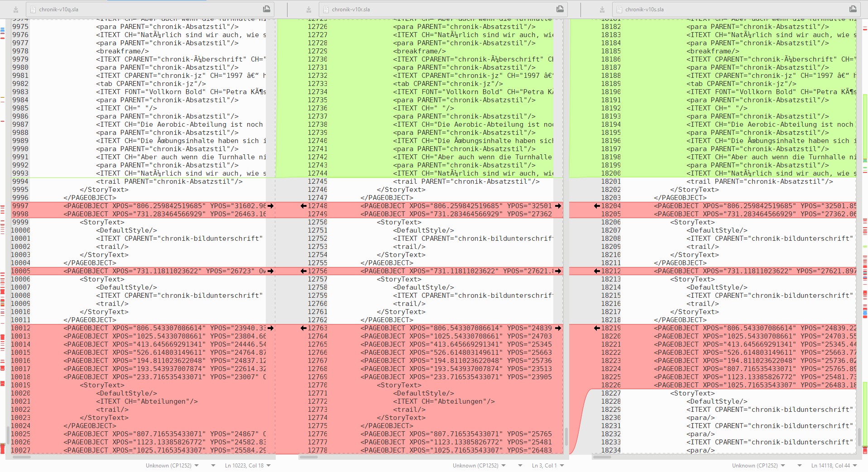The width and height of the screenshot is (868, 472).
Task: Open file chooser icon in chronik-v10q.sla field
Action: tap(267, 9)
